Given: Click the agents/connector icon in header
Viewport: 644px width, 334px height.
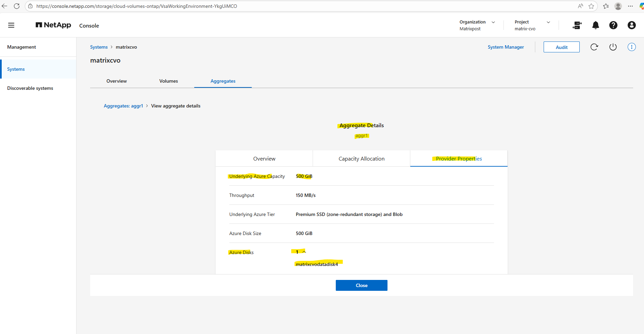Looking at the screenshot, I should pyautogui.click(x=577, y=25).
